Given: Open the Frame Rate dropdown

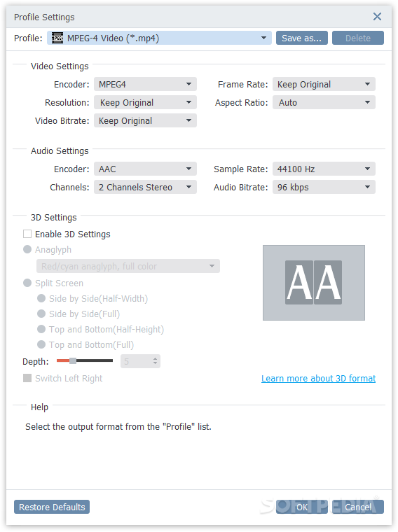Looking at the screenshot, I should point(324,84).
